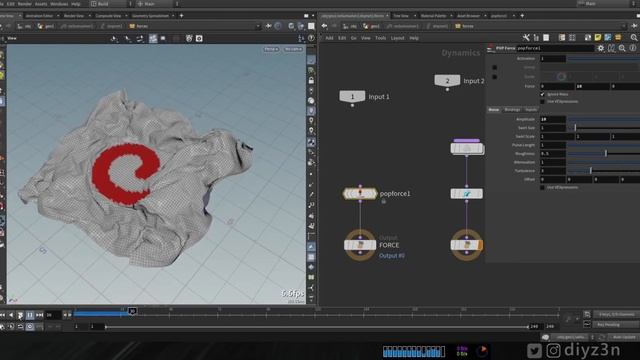Screen dimensions: 640x360
Task: Open the Bindings parameter tab
Action: [512, 110]
